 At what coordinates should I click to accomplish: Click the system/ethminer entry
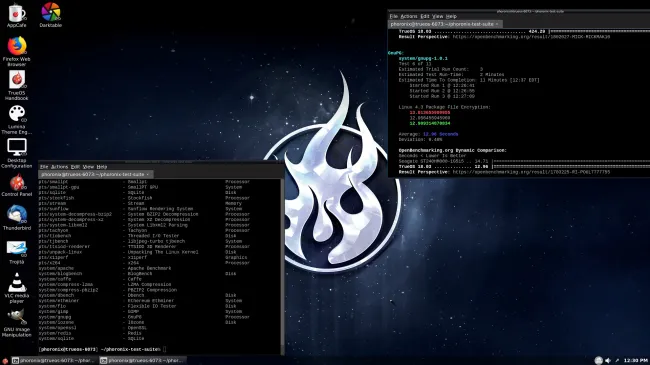pos(58,301)
